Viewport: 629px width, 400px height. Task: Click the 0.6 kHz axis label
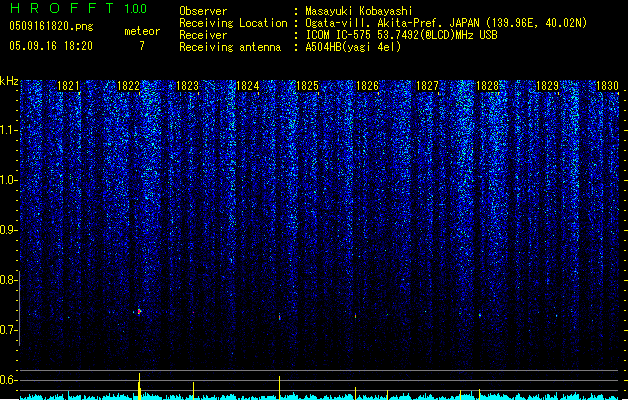(8, 380)
